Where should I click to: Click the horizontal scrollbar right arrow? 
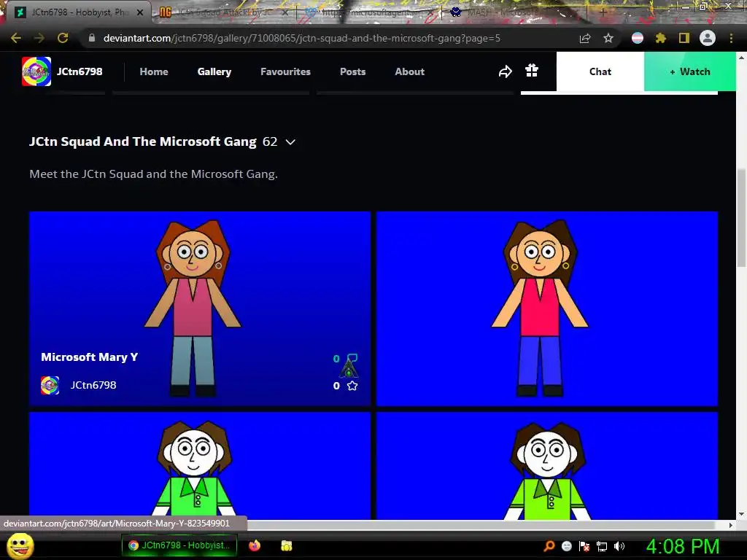pyautogui.click(x=730, y=525)
